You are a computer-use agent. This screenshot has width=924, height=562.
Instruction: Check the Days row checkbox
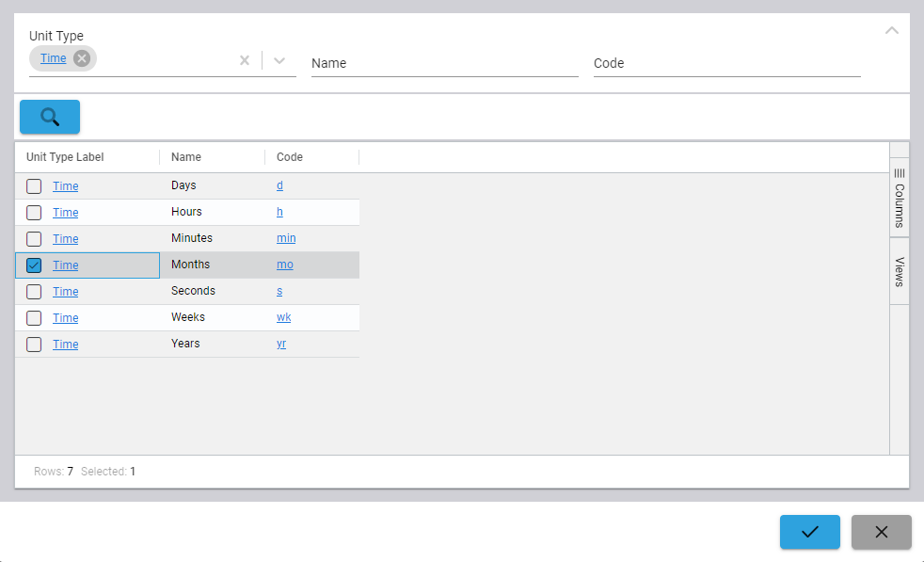(x=34, y=186)
